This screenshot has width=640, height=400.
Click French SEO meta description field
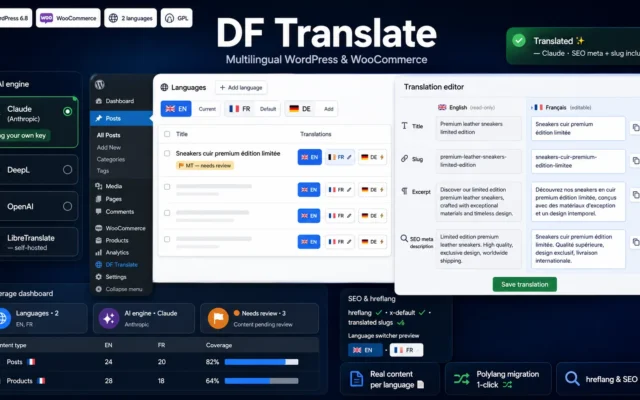pos(578,249)
